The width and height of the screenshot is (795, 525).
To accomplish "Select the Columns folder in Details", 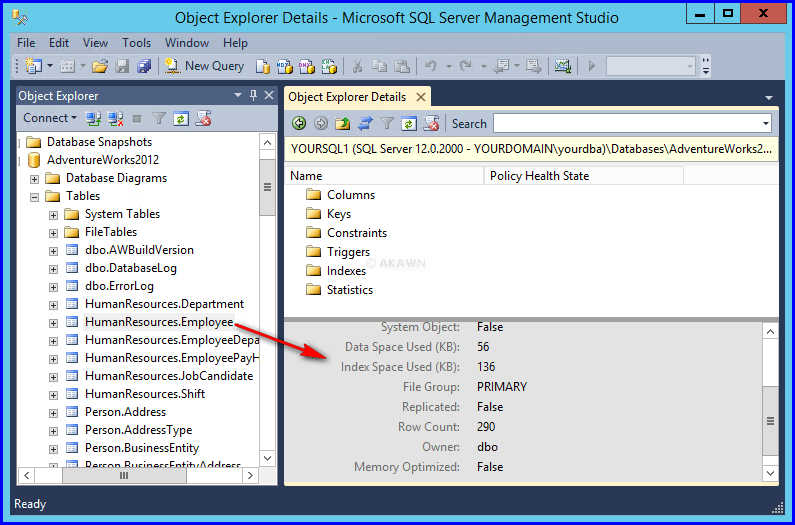I will 351,195.
